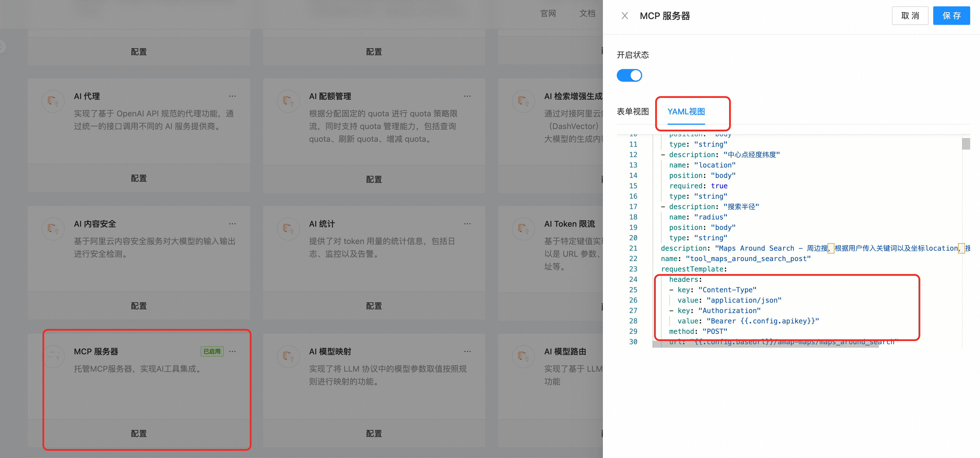Click the AI 代理 plugin icon
980x458 pixels.
click(53, 101)
